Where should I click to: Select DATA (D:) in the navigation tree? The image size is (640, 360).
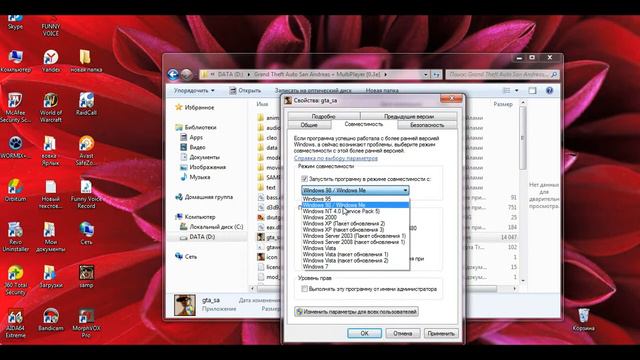click(x=202, y=237)
